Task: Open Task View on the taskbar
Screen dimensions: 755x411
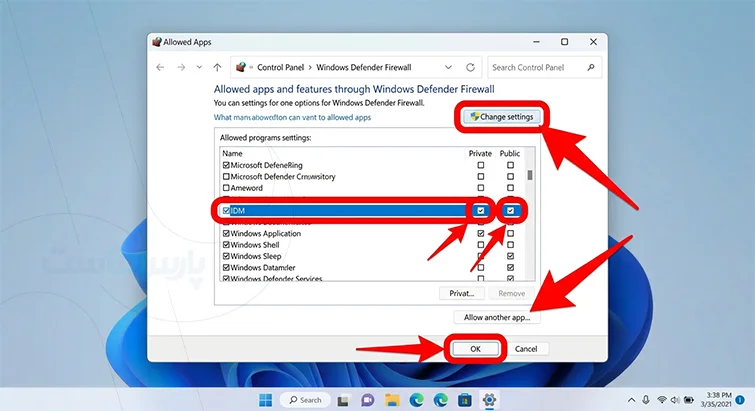Action: point(343,400)
